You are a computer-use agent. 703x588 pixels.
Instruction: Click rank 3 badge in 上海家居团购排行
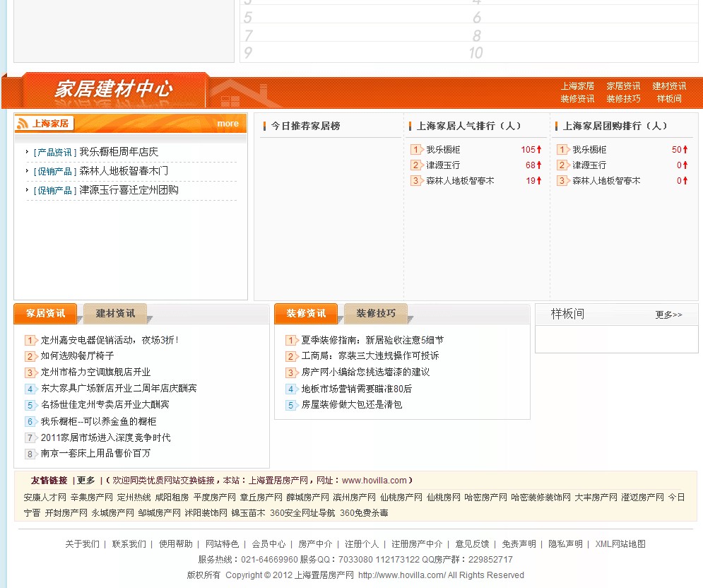click(562, 181)
